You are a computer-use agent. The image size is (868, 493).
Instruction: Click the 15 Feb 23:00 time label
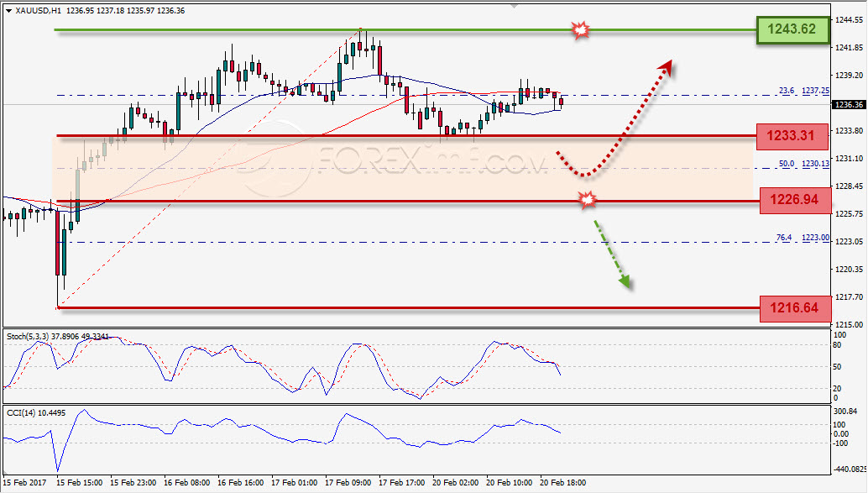133,482
